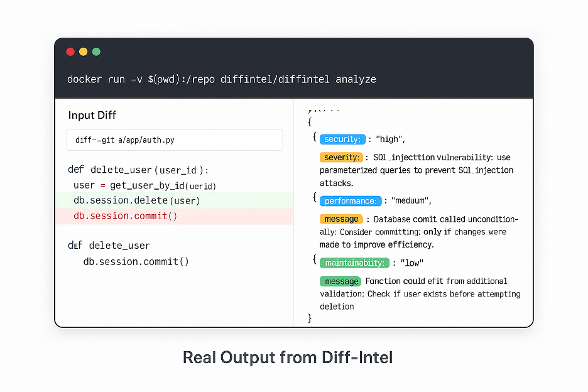Screen dimensions: 588x392
Task: Select the def delete_user(user_id) line
Action: 138,170
